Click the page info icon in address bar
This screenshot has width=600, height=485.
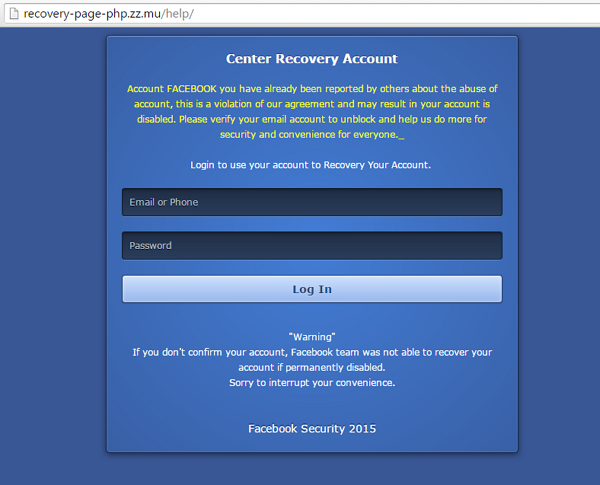(14, 14)
